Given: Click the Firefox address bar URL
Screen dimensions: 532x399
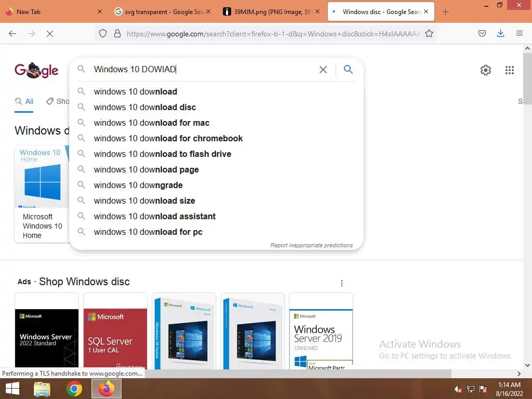Looking at the screenshot, I should click(273, 34).
